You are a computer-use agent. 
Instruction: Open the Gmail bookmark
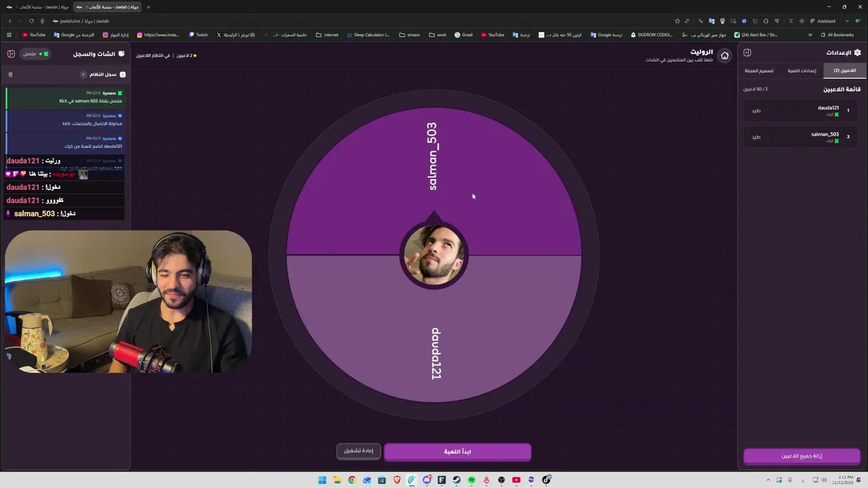coord(463,35)
